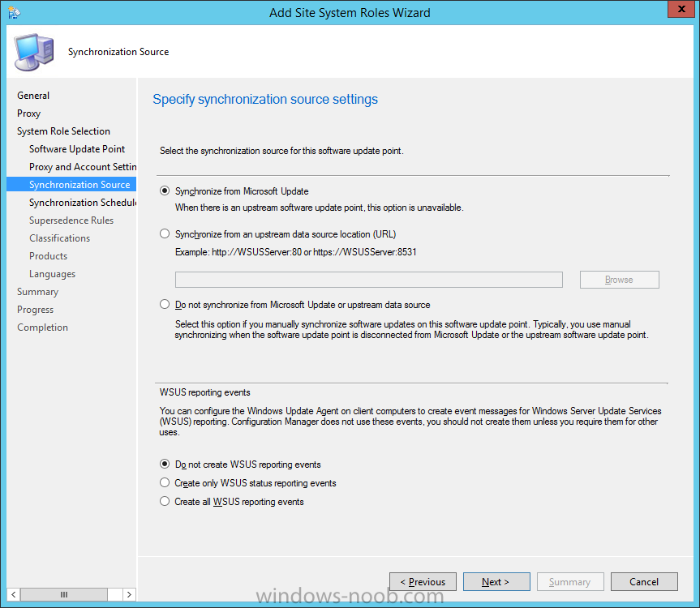Click 'When there is an upstream' note text
The image size is (700, 608).
click(320, 208)
